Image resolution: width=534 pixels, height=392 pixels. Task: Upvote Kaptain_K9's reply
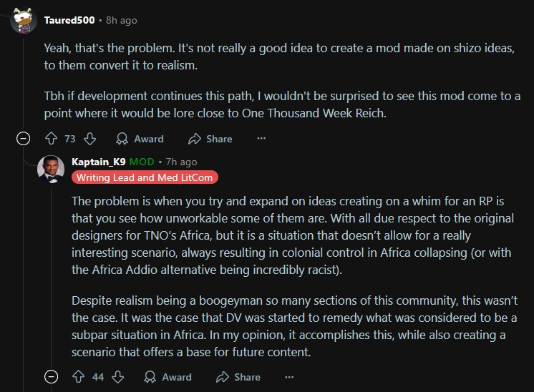79,377
